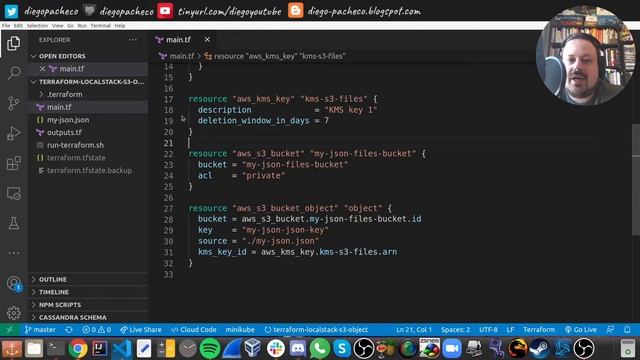Click the remote window indicator in status bar
Viewport: 640px width, 360px height.
(10, 329)
